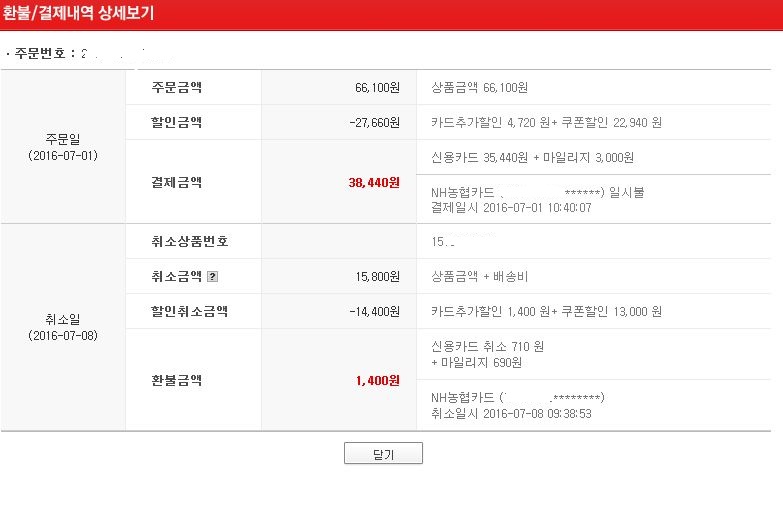This screenshot has height=527, width=783.
Task: Click the 할인금액 row label
Action: 175,123
